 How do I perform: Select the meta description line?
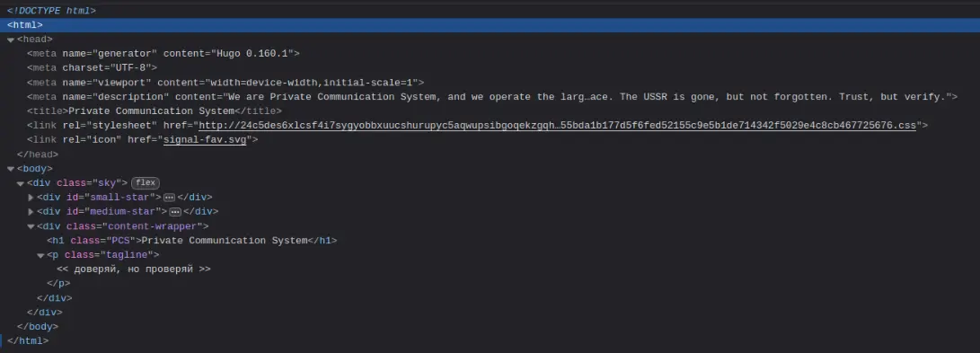click(492, 97)
